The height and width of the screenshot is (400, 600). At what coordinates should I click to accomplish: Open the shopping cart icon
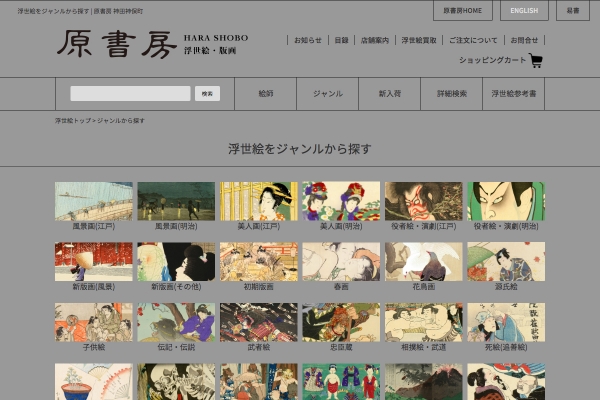(x=536, y=60)
